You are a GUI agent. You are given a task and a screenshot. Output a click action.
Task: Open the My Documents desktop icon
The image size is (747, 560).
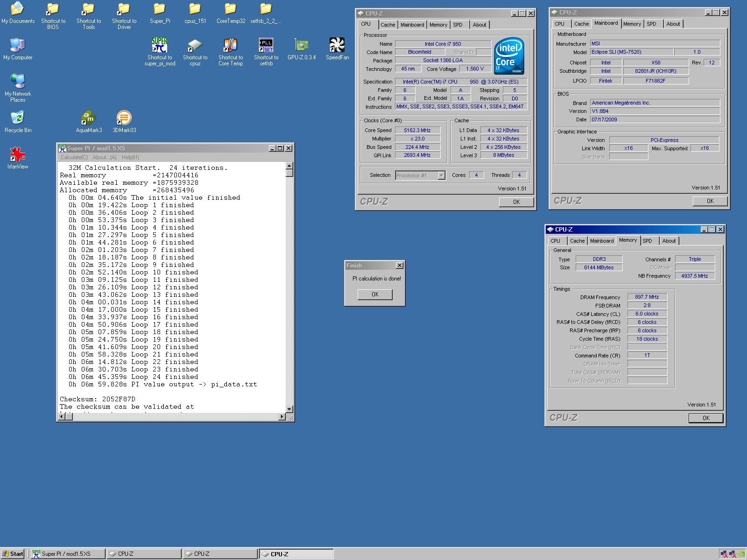18,13
